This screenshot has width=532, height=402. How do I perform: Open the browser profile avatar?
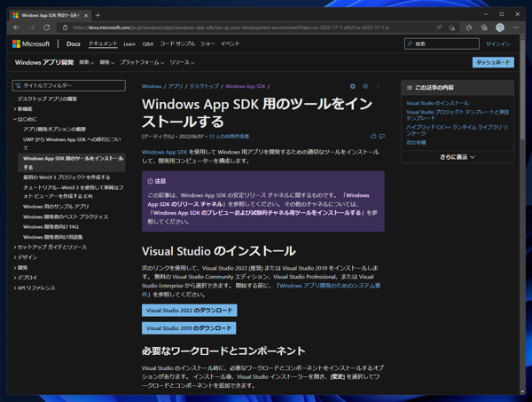point(500,28)
